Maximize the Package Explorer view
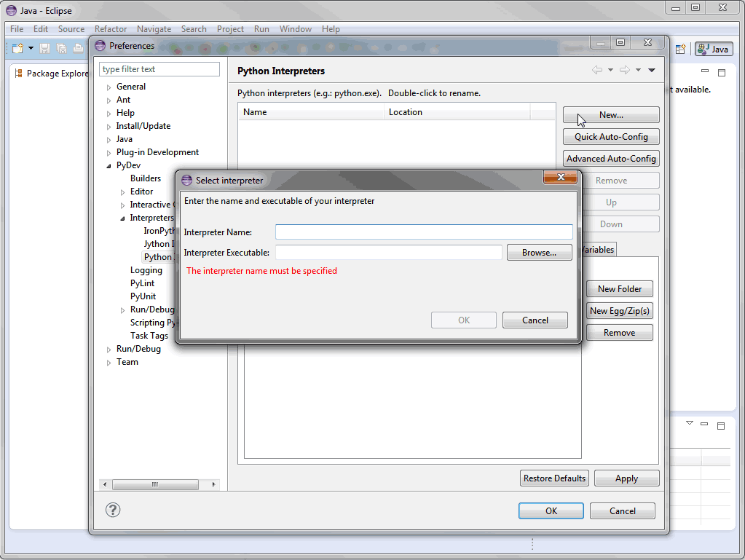 point(722,73)
